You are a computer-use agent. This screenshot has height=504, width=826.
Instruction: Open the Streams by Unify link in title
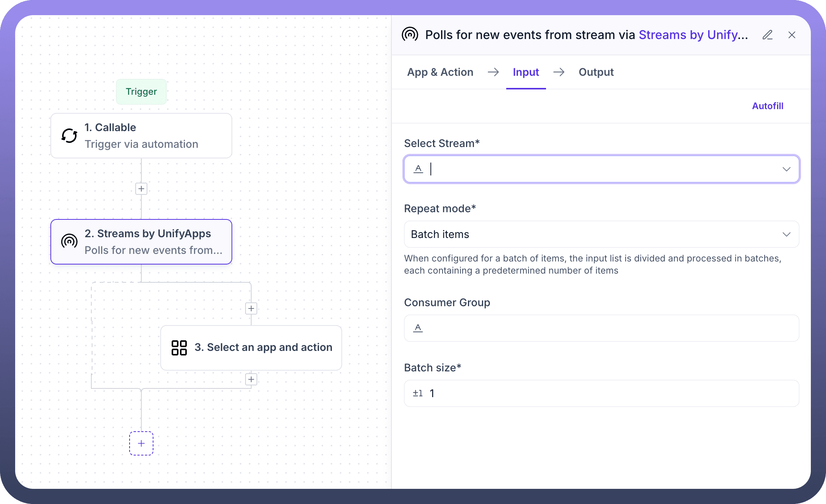point(693,35)
